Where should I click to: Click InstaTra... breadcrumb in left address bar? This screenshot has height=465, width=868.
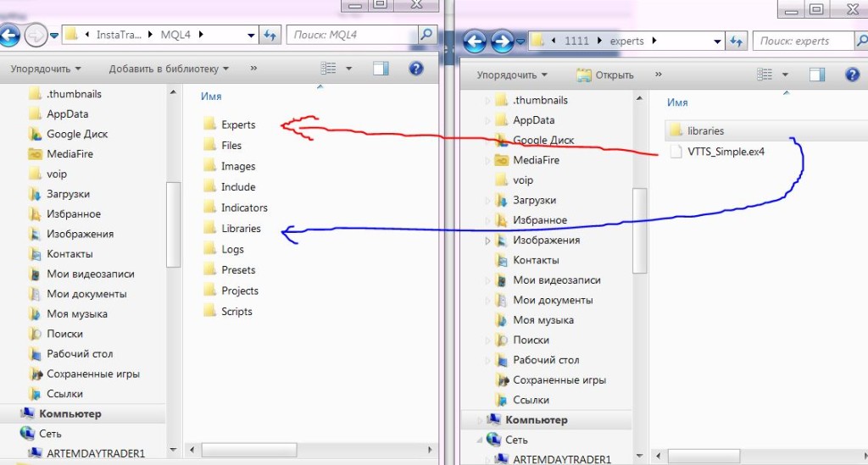click(x=119, y=35)
